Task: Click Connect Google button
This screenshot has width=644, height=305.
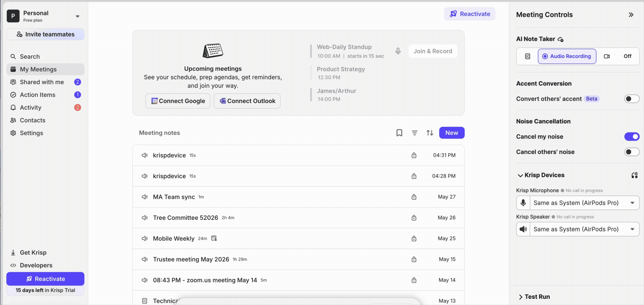Action: [x=178, y=101]
